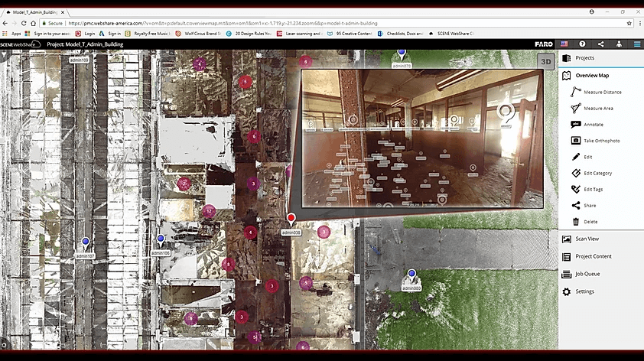644x361 pixels.
Task: Click Take Orthophoto camera icon
Action: pyautogui.click(x=576, y=141)
